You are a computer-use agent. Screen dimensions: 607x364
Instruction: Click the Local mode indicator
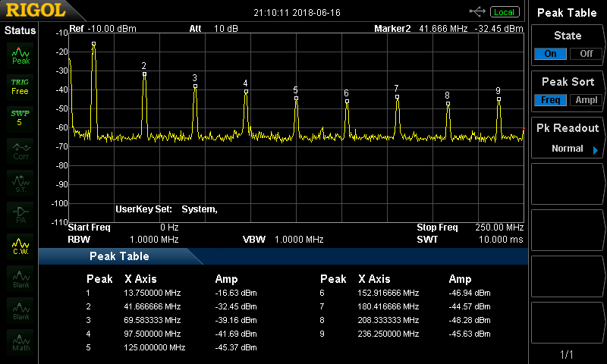coord(503,12)
